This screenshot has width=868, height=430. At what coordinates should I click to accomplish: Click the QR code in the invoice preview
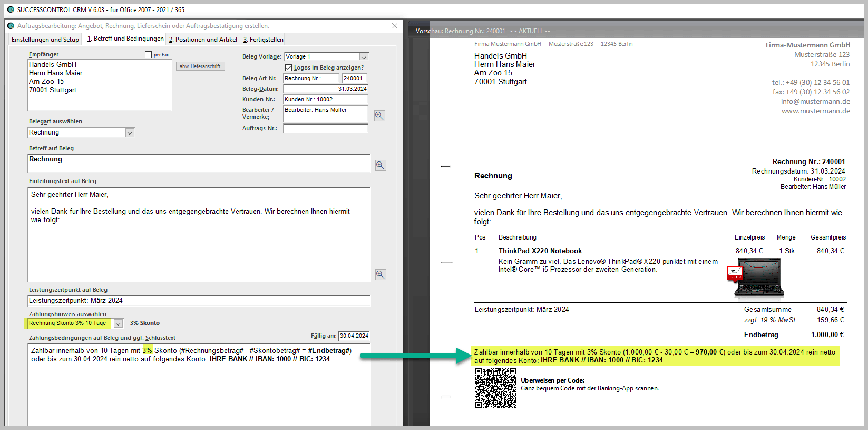(x=495, y=388)
